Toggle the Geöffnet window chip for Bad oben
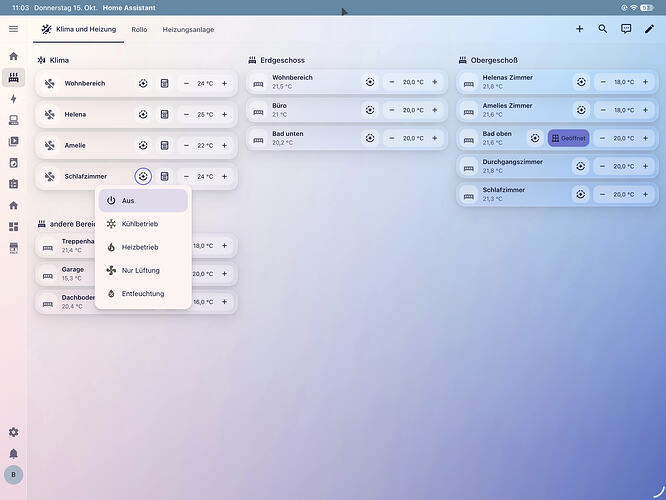The width and height of the screenshot is (666, 500). click(568, 138)
